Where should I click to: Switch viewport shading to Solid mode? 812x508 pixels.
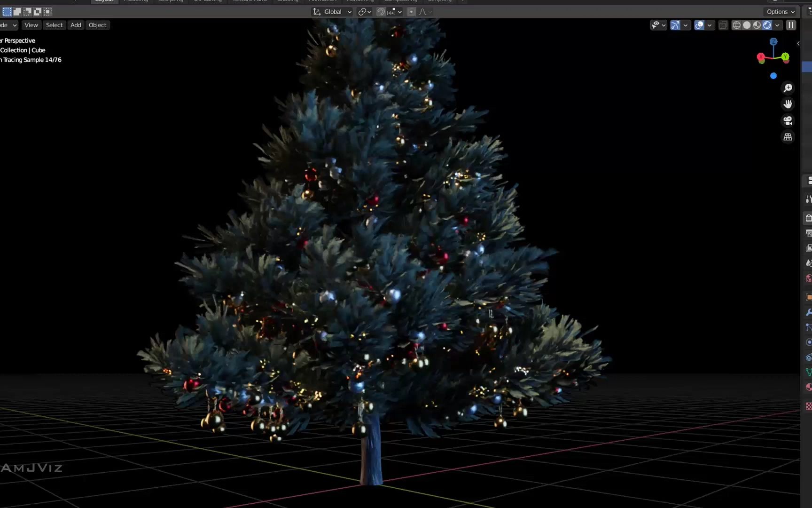pyautogui.click(x=747, y=25)
